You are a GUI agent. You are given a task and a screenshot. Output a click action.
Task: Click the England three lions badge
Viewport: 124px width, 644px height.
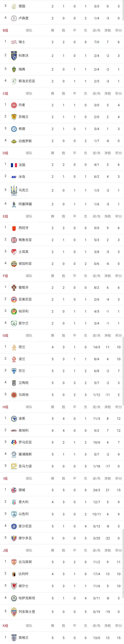point(14,638)
